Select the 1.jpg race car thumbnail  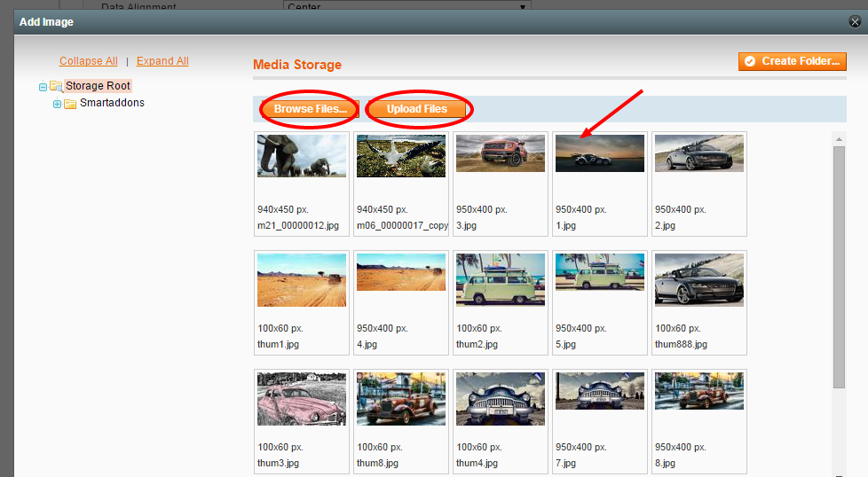click(599, 153)
